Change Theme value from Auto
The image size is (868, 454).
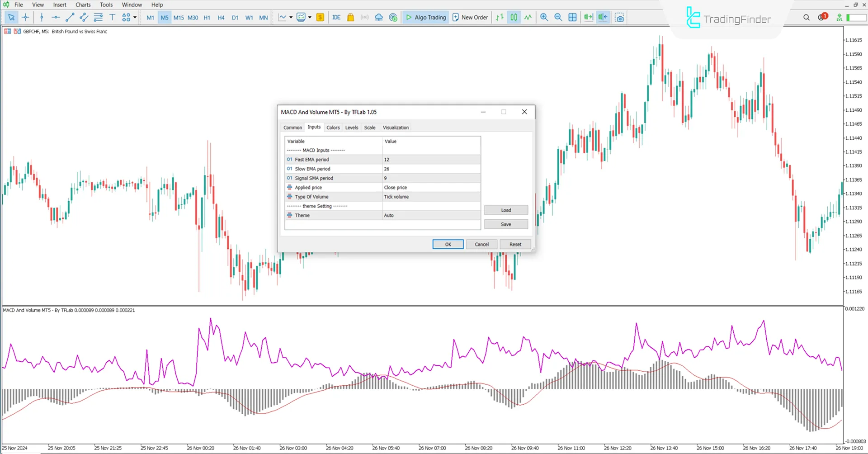tap(431, 215)
